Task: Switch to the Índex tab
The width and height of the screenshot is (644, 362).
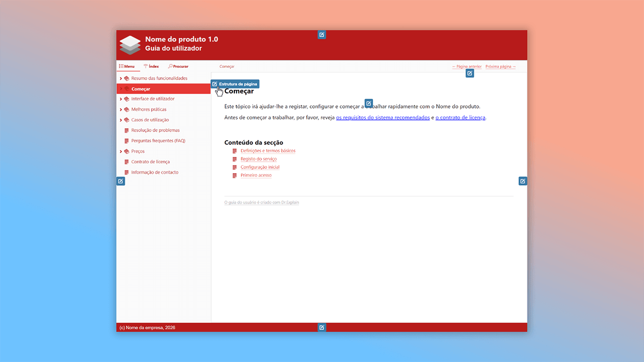Action: tap(151, 66)
